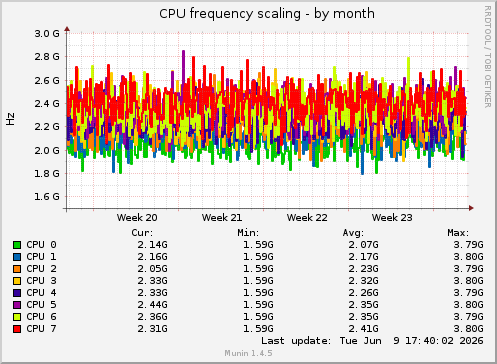This screenshot has width=497, height=364.
Task: Click the 'Week 20' axis label
Action: point(137,218)
